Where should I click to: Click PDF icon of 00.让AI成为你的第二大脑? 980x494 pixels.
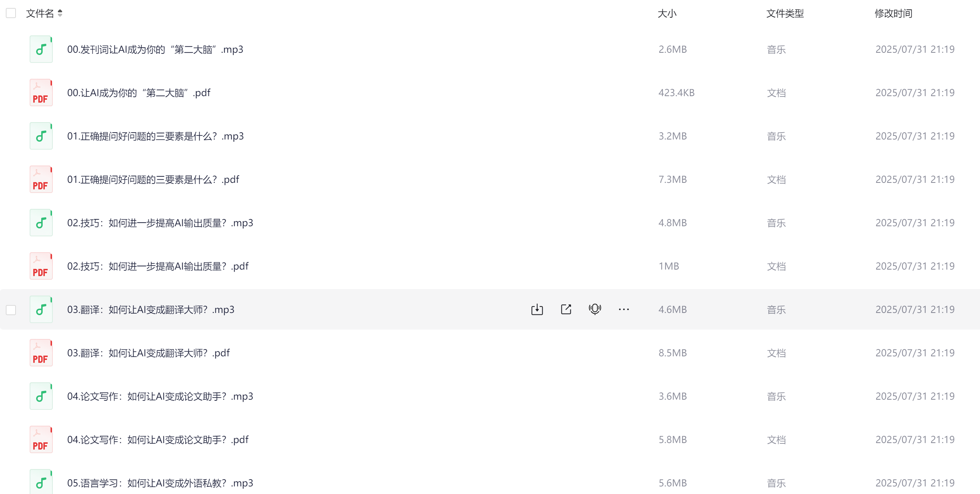click(41, 93)
